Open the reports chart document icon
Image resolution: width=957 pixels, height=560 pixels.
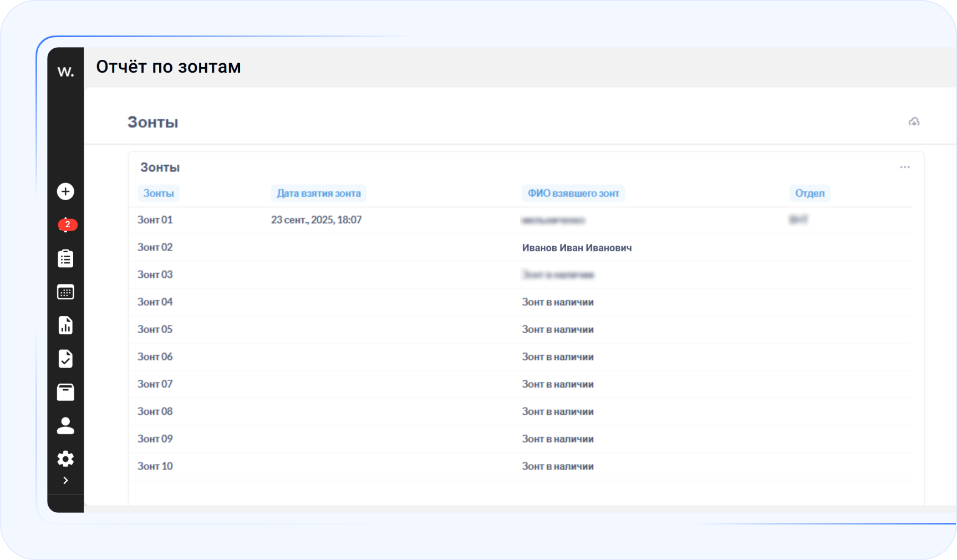click(65, 325)
